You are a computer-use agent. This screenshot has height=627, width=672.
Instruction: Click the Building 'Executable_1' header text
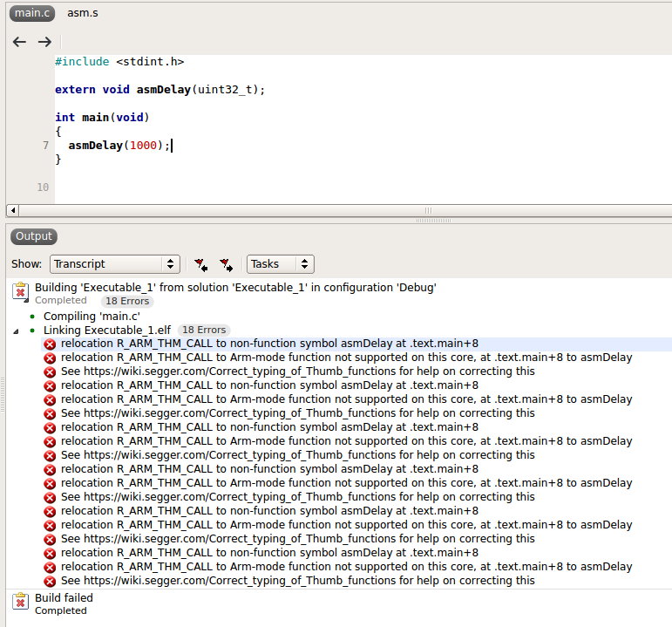pyautogui.click(x=235, y=288)
